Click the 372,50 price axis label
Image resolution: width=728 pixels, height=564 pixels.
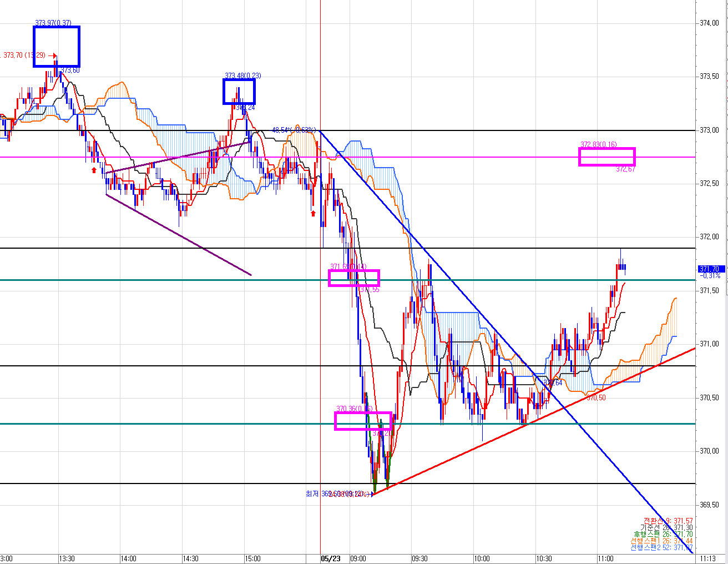[710, 183]
